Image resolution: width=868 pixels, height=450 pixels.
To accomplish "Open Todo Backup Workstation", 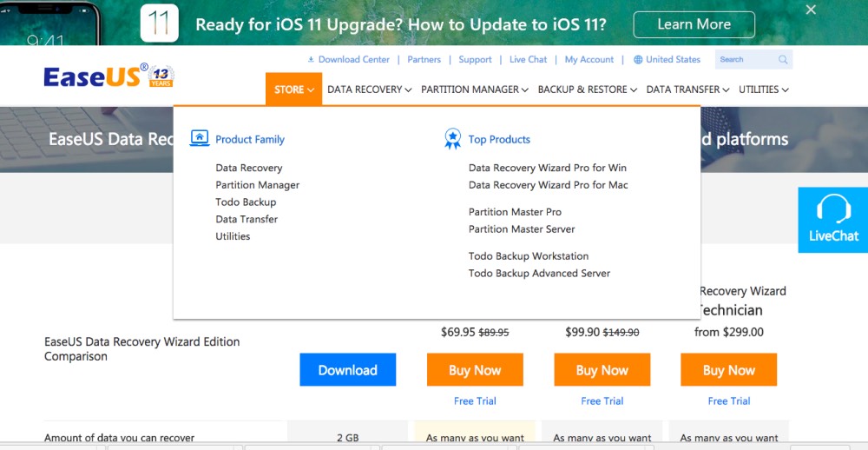I will (528, 256).
